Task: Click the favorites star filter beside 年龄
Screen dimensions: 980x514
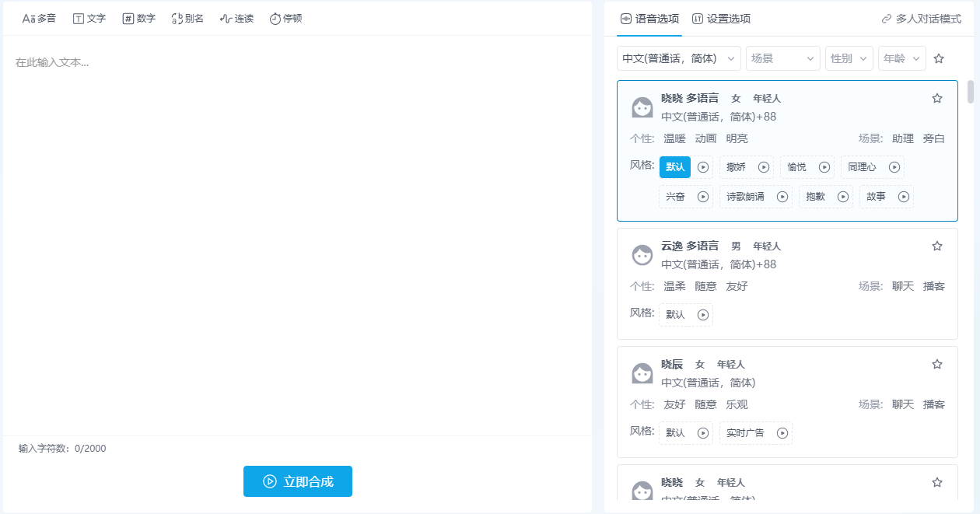Action: [939, 58]
